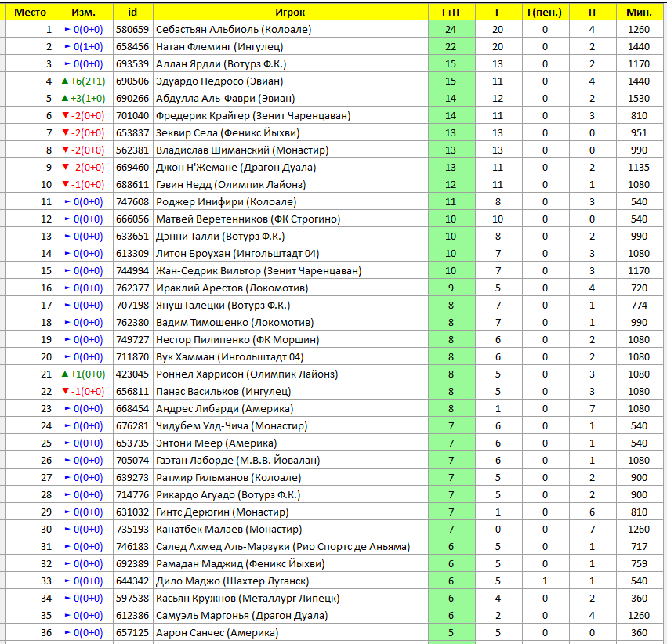Click the green up arrow for Эдуардо Педросо

[64, 81]
